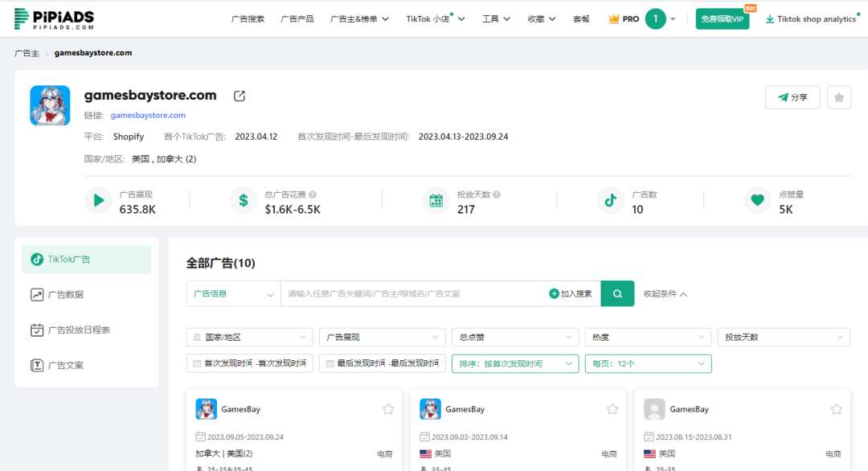Click the green search magnifier icon
The image size is (868, 471).
pyautogui.click(x=616, y=293)
